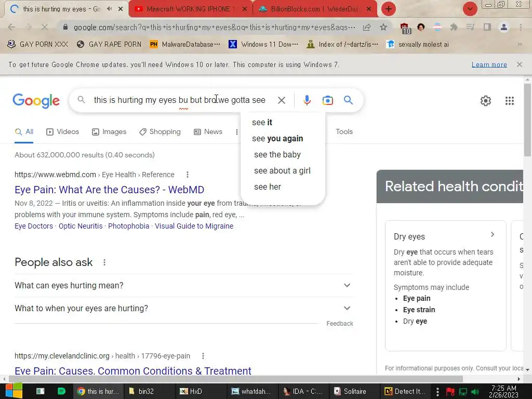
Task: Open options dots beside People also ask
Action: [104, 262]
